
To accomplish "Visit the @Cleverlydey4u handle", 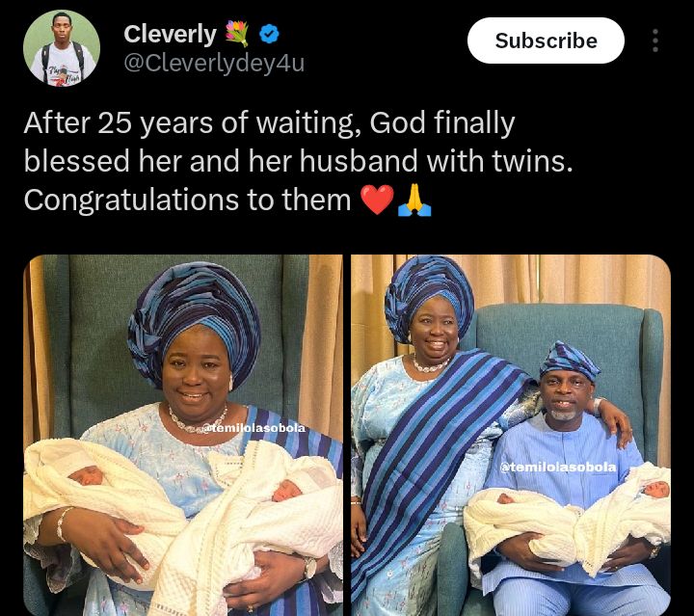I will [x=214, y=65].
